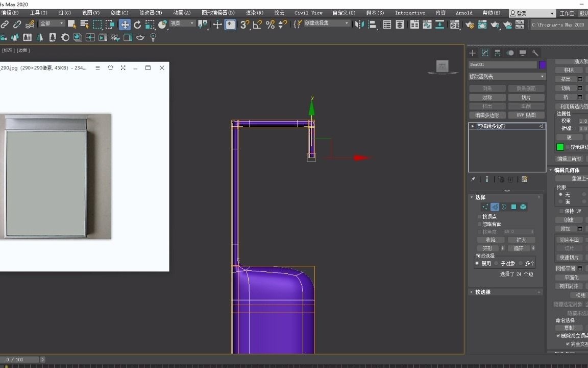Open the Hierarchy panel tab
This screenshot has width=588, height=368.
click(498, 53)
